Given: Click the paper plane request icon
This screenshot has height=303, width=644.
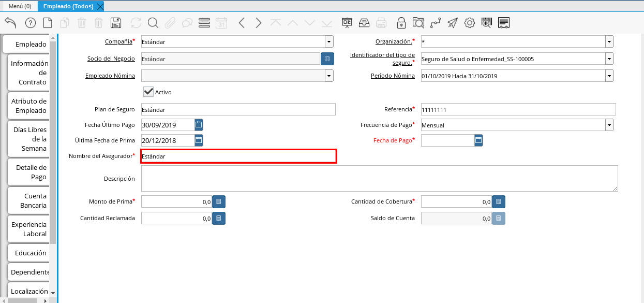Looking at the screenshot, I should click(x=453, y=23).
